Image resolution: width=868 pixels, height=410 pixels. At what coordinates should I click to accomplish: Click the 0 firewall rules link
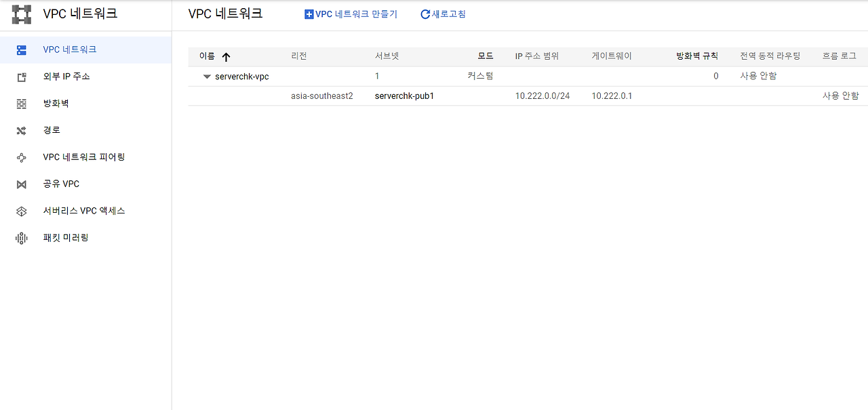[715, 76]
